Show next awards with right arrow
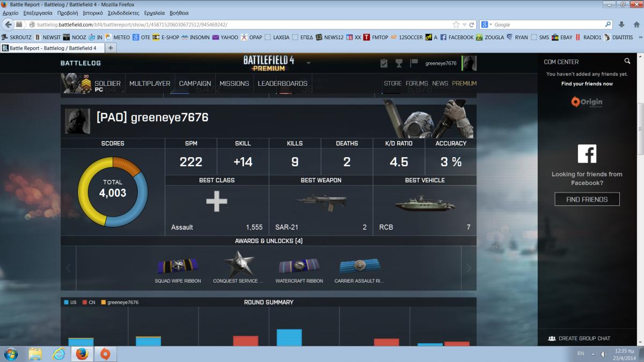Viewport: 644px width, 362px height. (469, 268)
